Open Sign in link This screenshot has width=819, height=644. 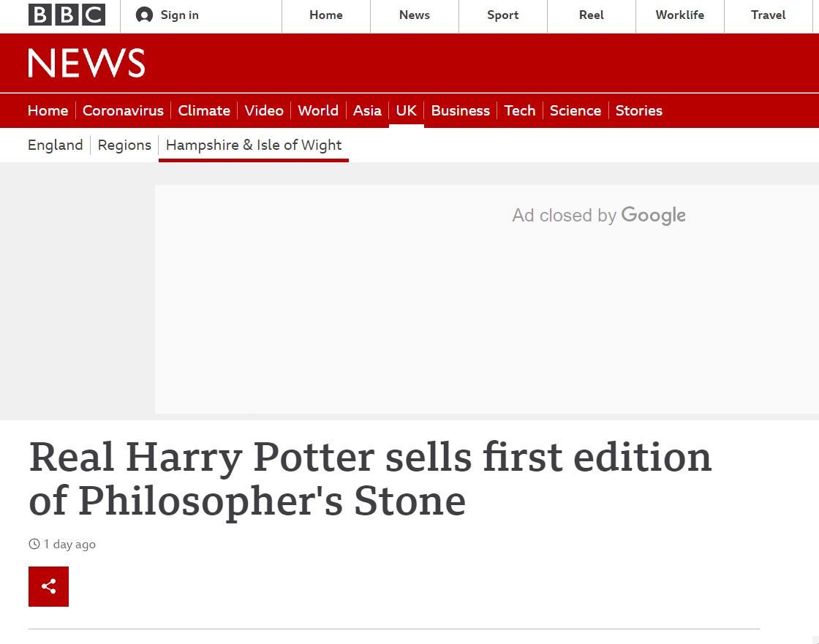[180, 15]
